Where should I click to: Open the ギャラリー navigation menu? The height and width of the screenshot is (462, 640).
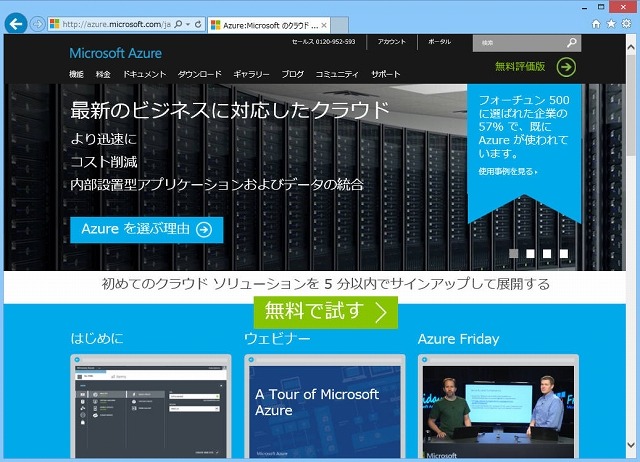coord(252,75)
